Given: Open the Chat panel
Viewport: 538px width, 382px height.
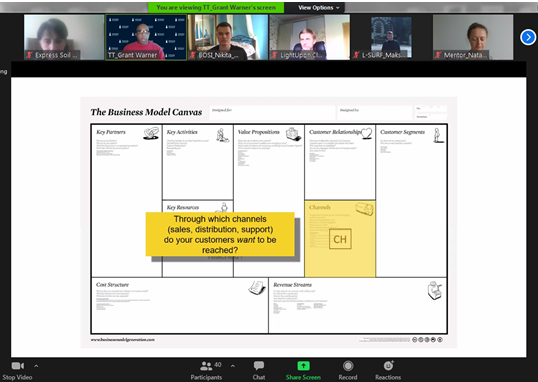Looking at the screenshot, I should click(259, 371).
